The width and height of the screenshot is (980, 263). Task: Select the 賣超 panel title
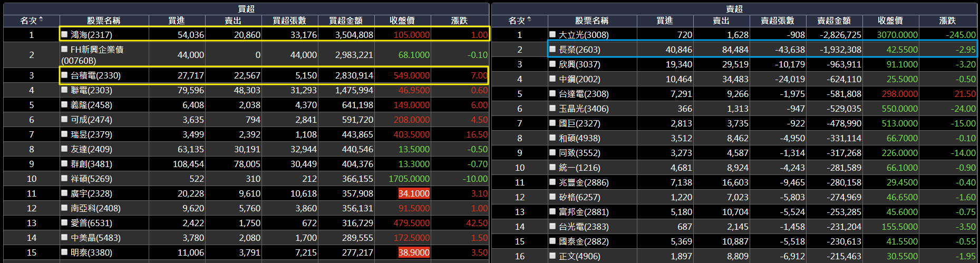click(734, 9)
